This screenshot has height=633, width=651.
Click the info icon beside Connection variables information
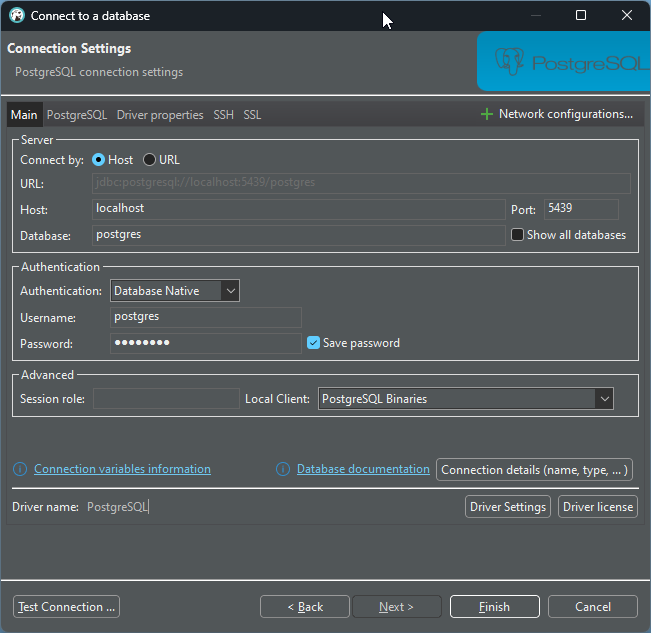[x=20, y=469]
